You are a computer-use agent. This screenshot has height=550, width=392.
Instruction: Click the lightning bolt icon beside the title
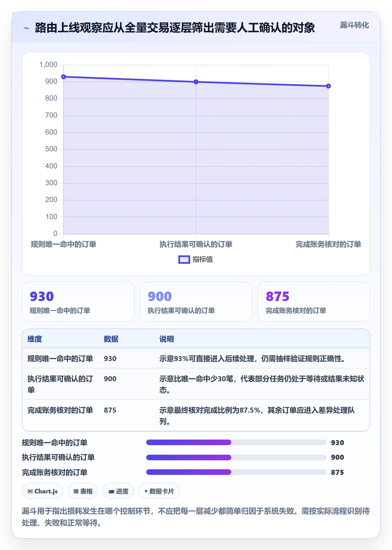coord(27,28)
